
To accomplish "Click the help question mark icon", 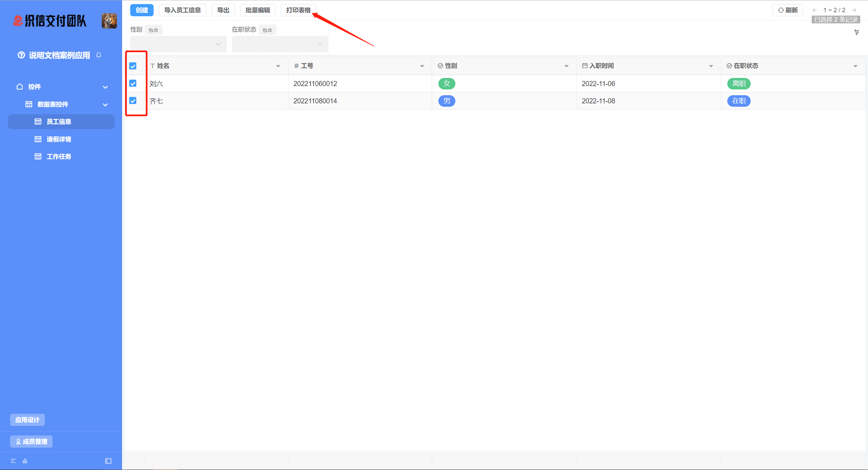I will point(21,55).
